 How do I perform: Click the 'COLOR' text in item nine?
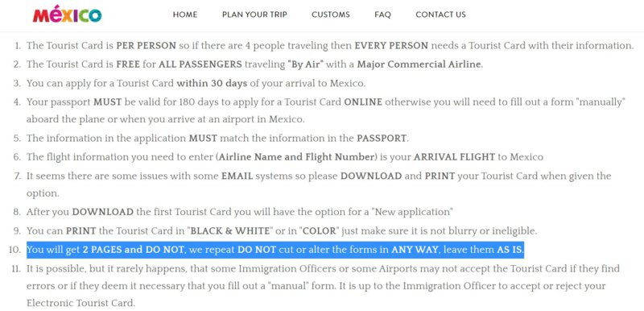[x=320, y=231]
